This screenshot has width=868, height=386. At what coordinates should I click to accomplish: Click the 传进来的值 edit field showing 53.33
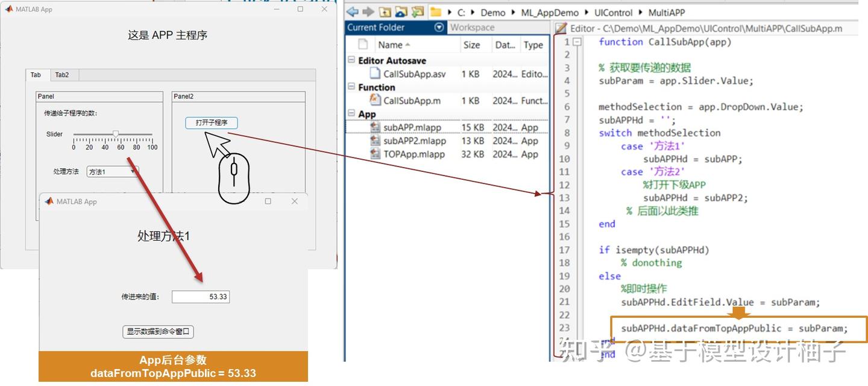(201, 296)
